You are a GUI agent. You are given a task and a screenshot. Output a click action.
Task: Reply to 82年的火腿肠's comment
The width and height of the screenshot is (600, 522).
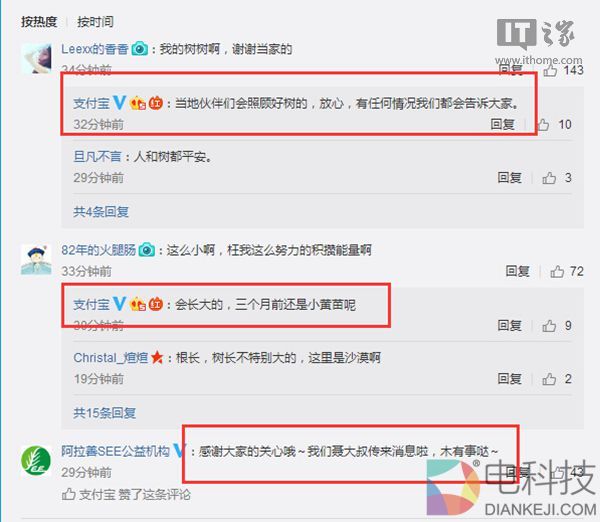point(517,272)
